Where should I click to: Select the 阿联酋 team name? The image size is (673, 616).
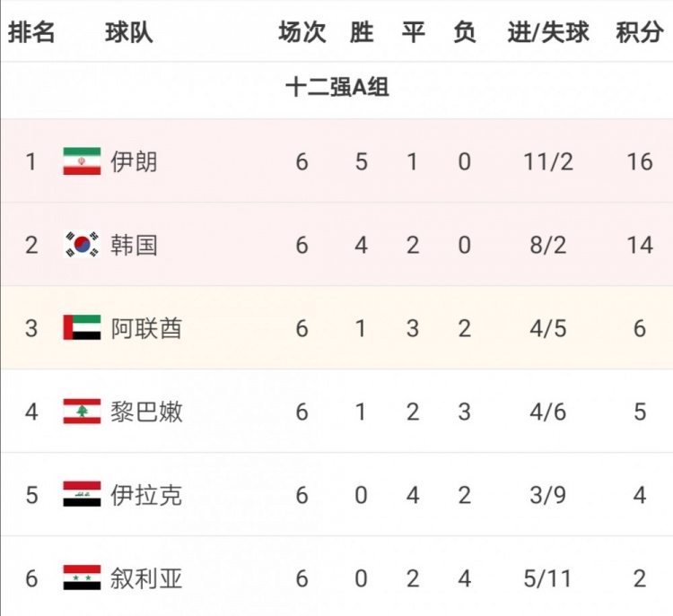coord(146,328)
